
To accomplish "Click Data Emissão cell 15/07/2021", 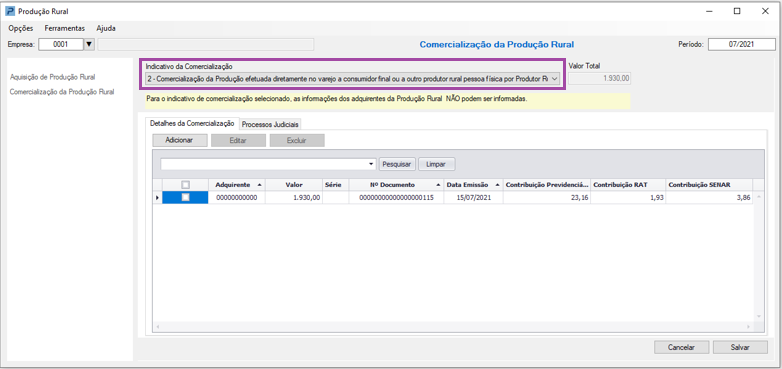I will click(x=473, y=198).
